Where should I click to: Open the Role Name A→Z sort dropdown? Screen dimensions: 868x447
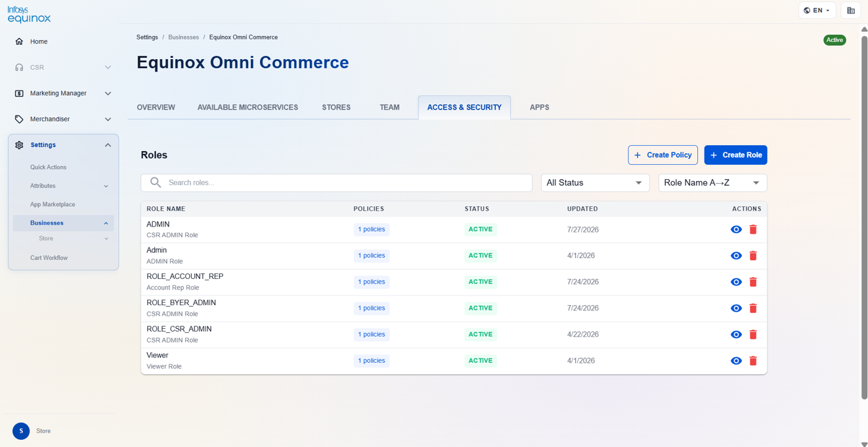tap(712, 182)
